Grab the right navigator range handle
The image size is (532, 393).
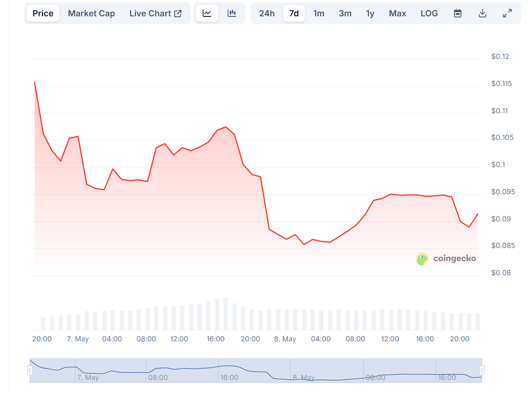(482, 370)
